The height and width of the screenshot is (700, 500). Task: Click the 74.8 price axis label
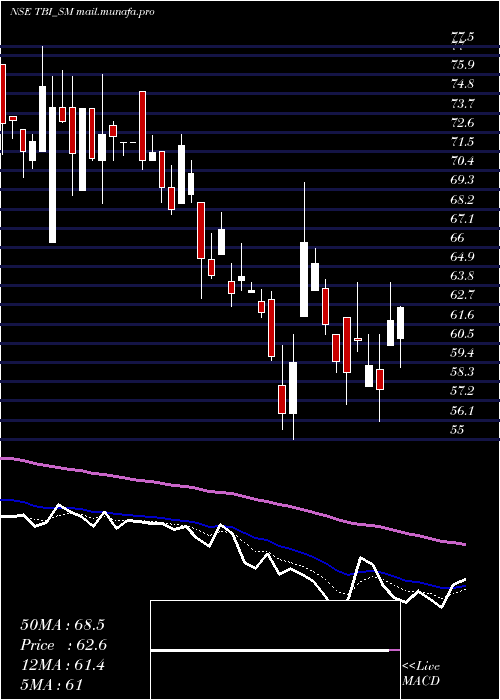pos(463,84)
